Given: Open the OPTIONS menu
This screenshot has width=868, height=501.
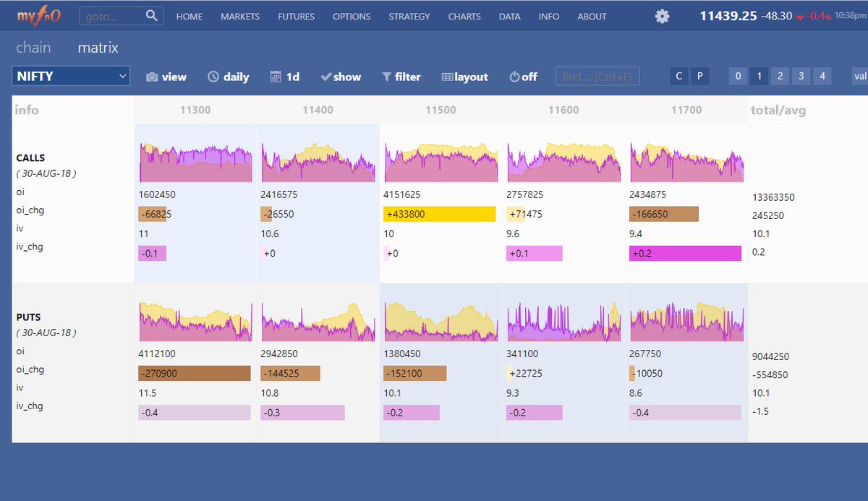Looking at the screenshot, I should point(352,16).
